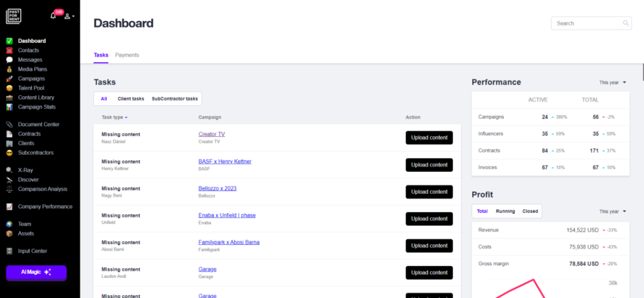This screenshot has height=298, width=644.
Task: Open Document Center in the sidebar
Action: (38, 124)
